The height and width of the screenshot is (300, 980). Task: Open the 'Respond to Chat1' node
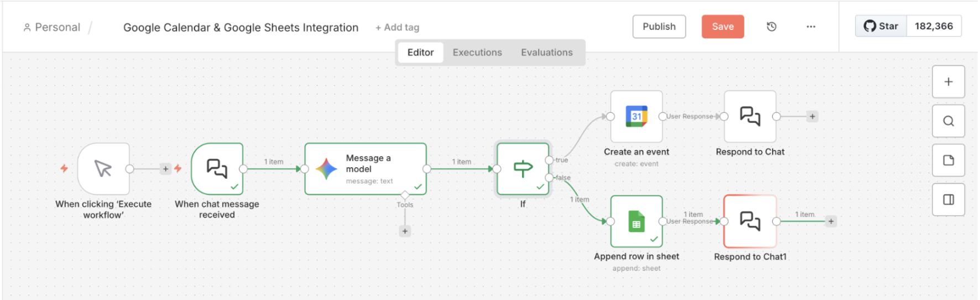pyautogui.click(x=750, y=221)
